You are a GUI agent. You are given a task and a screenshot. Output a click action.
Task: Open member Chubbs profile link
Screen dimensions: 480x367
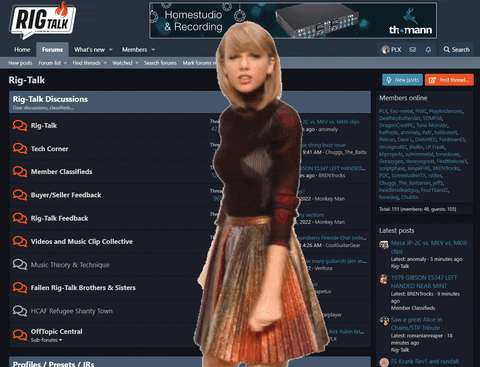409,197
